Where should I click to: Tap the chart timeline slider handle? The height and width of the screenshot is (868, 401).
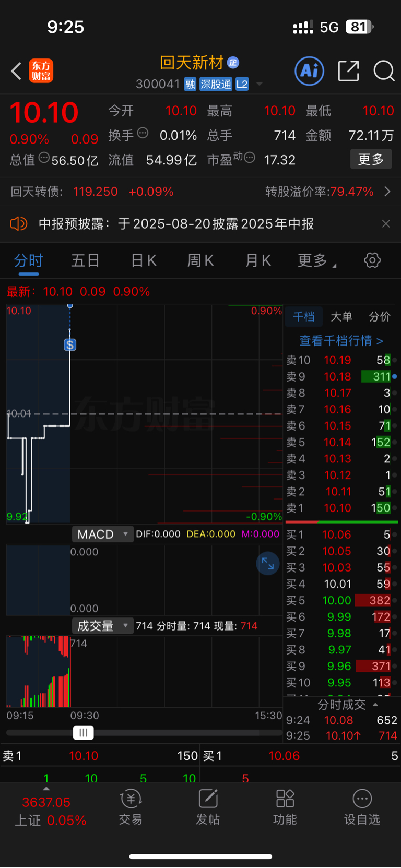point(83,733)
